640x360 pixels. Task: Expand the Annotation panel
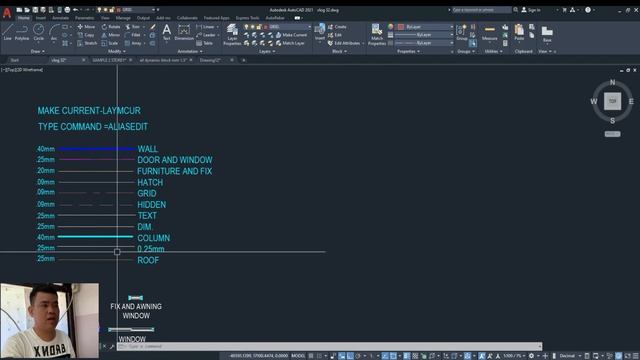tap(190, 51)
